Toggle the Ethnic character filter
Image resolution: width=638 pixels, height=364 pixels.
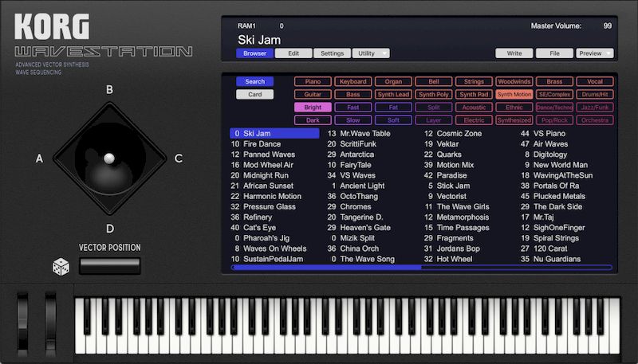(x=514, y=108)
